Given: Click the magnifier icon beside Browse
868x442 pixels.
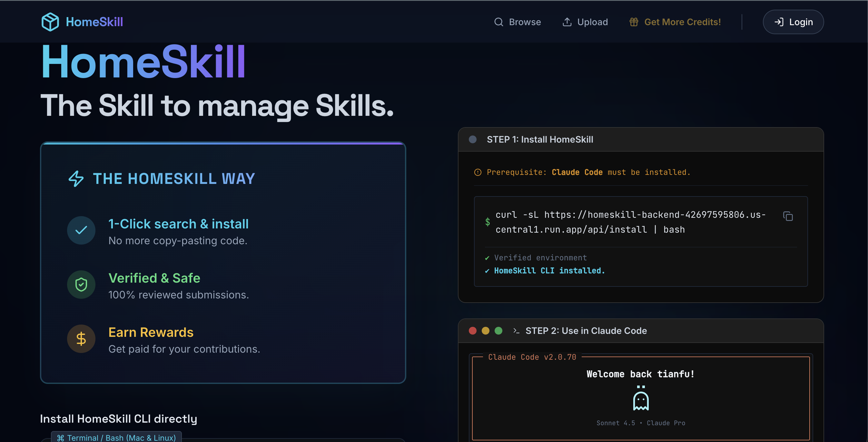Looking at the screenshot, I should click(499, 22).
